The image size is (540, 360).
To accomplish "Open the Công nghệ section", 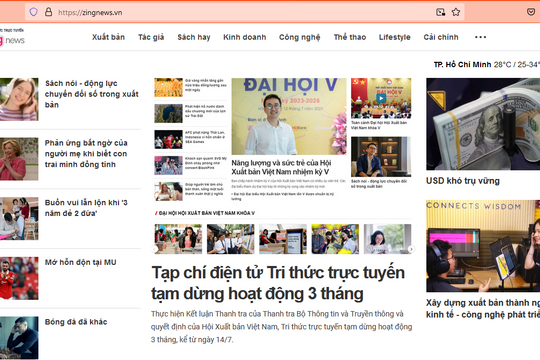I will [300, 37].
